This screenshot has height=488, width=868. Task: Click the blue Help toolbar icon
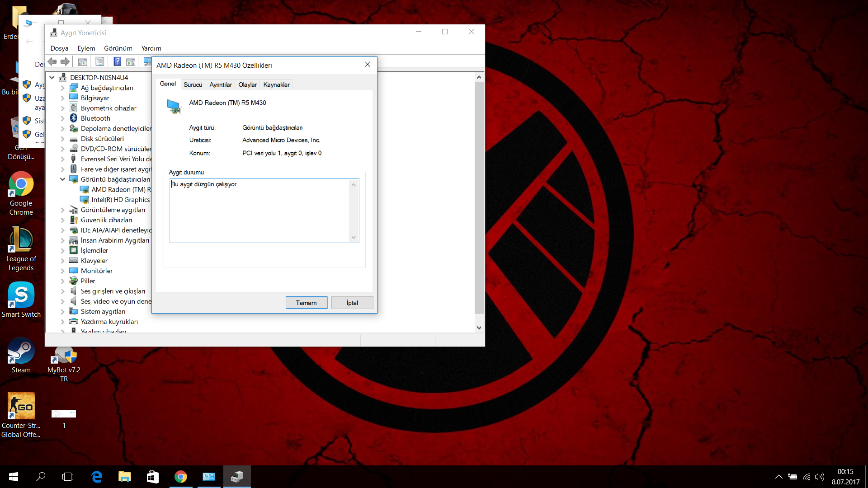coord(117,62)
